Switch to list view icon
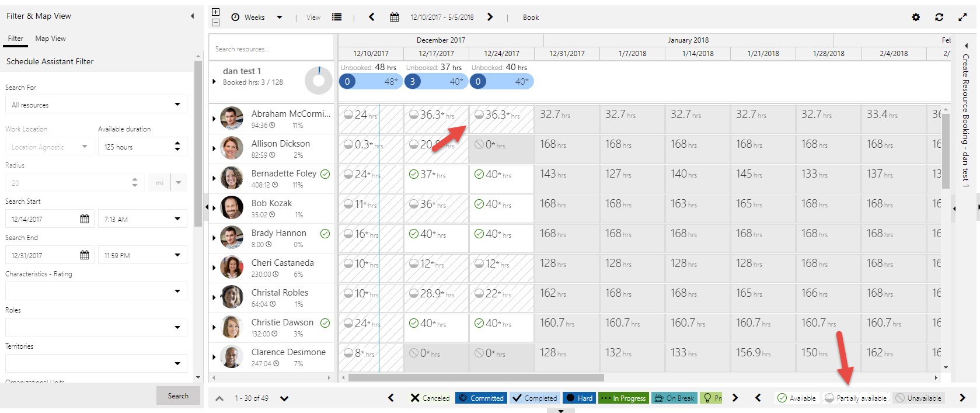Image resolution: width=980 pixels, height=413 pixels. coord(337,18)
